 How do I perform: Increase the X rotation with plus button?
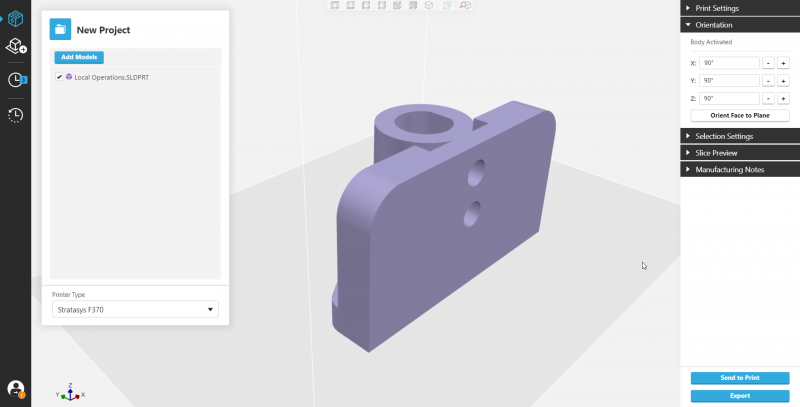pyautogui.click(x=783, y=63)
